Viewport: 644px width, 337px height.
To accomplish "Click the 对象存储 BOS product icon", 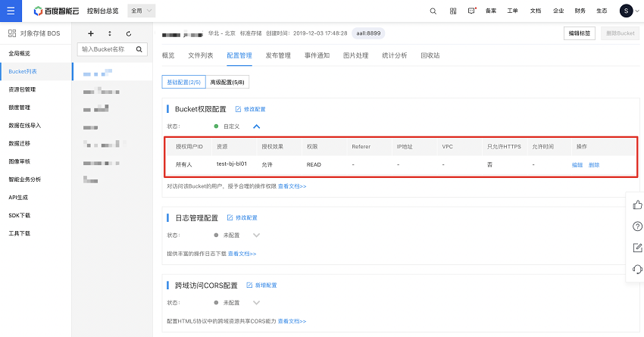I will click(x=12, y=33).
